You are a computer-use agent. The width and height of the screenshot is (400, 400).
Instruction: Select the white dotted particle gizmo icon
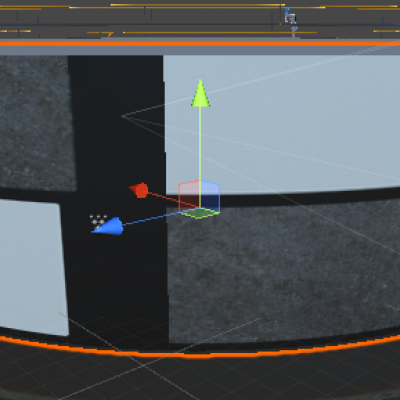[98, 221]
